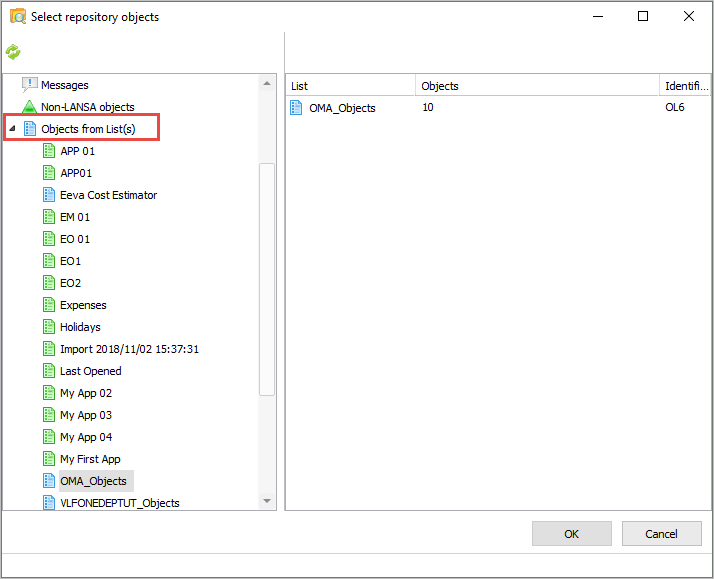Select the Expenses list

[x=83, y=305]
